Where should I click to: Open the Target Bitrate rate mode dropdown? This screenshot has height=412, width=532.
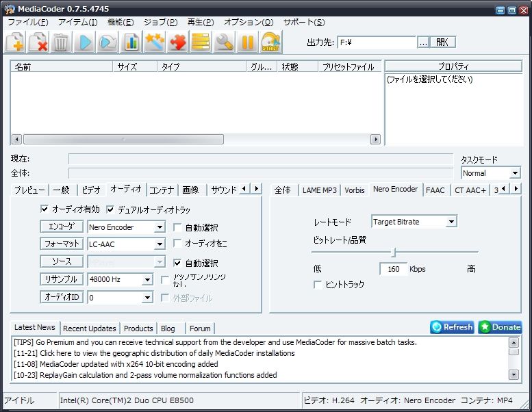451,222
